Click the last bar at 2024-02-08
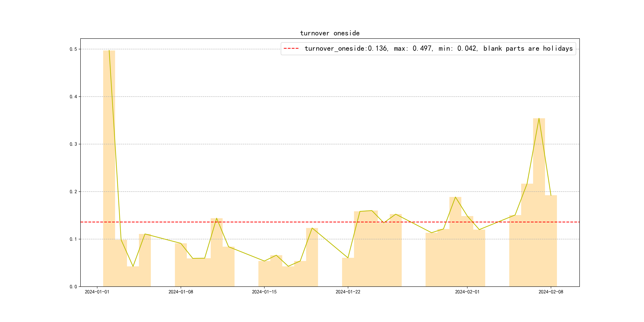The image size is (644, 322). (x=551, y=241)
